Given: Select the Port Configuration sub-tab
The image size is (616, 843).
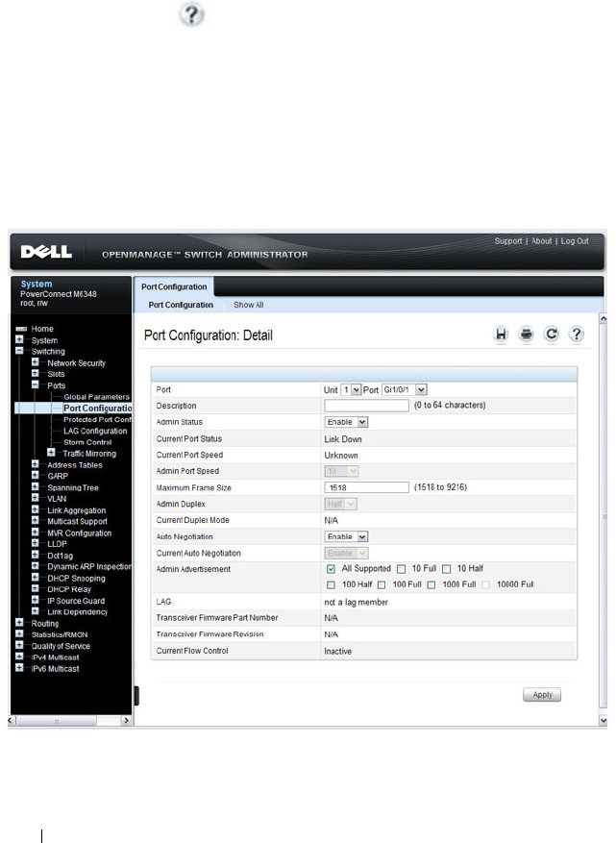Looking at the screenshot, I should [181, 305].
